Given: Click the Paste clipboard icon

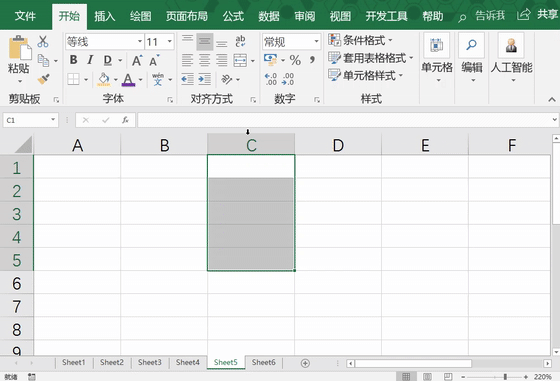Looking at the screenshot, I should click(19, 47).
